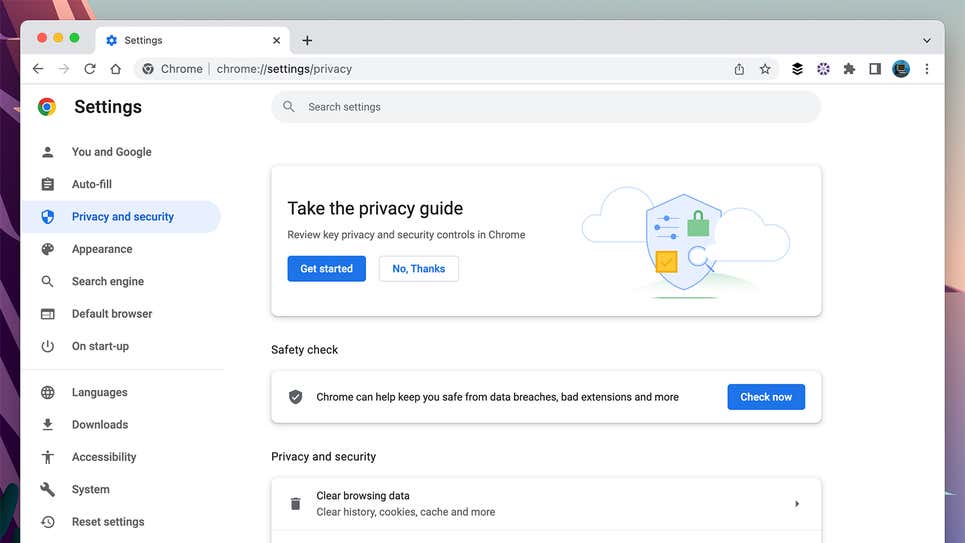Click the forward navigation arrow

[x=64, y=69]
